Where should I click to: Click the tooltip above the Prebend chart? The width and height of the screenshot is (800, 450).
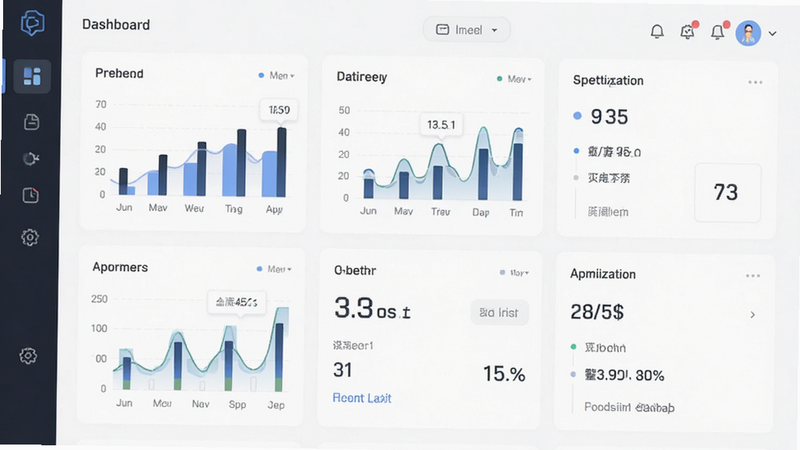(x=279, y=110)
